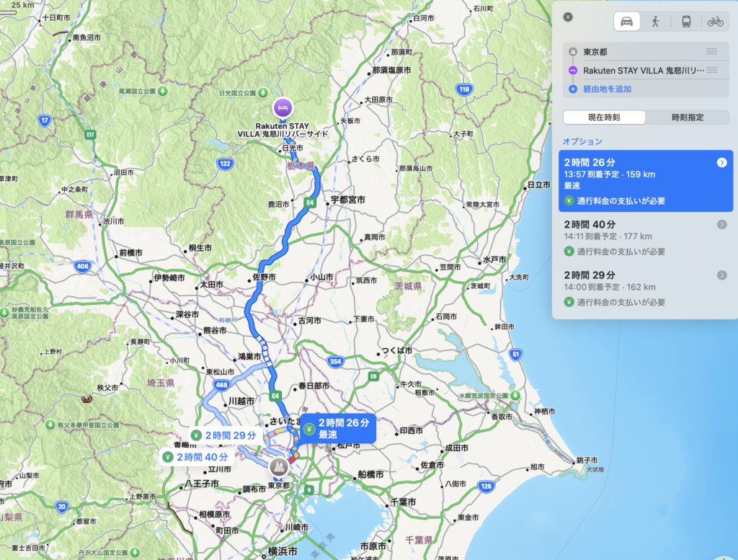The image size is (738, 560).
Task: Click the 2時間26分 最速 map callout
Action: tap(338, 428)
